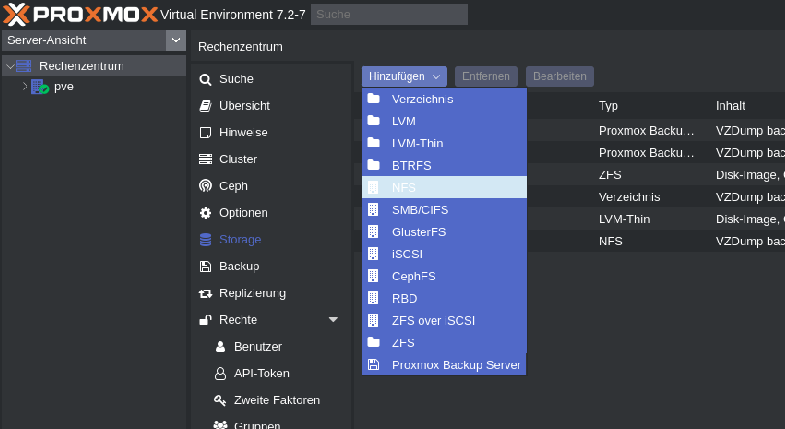Open the Hinzufügen dropdown button
Image resolution: width=785 pixels, height=429 pixels.
pos(404,77)
